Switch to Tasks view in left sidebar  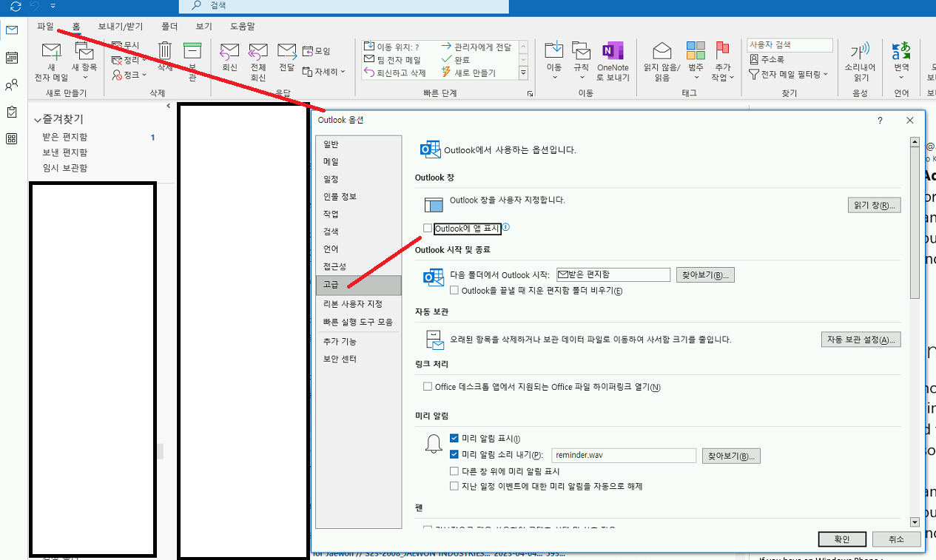pyautogui.click(x=12, y=112)
